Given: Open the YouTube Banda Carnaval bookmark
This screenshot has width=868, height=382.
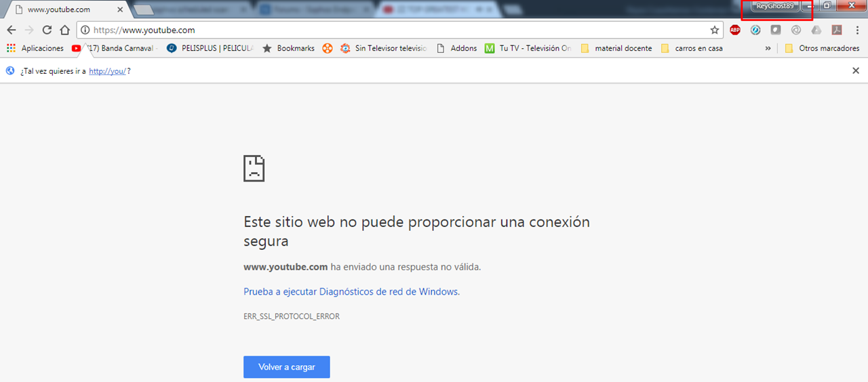Looking at the screenshot, I should click(114, 48).
